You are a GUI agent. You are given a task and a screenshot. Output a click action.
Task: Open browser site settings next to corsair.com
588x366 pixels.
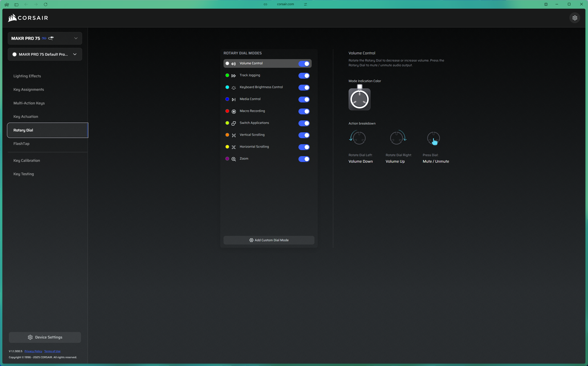tap(306, 4)
